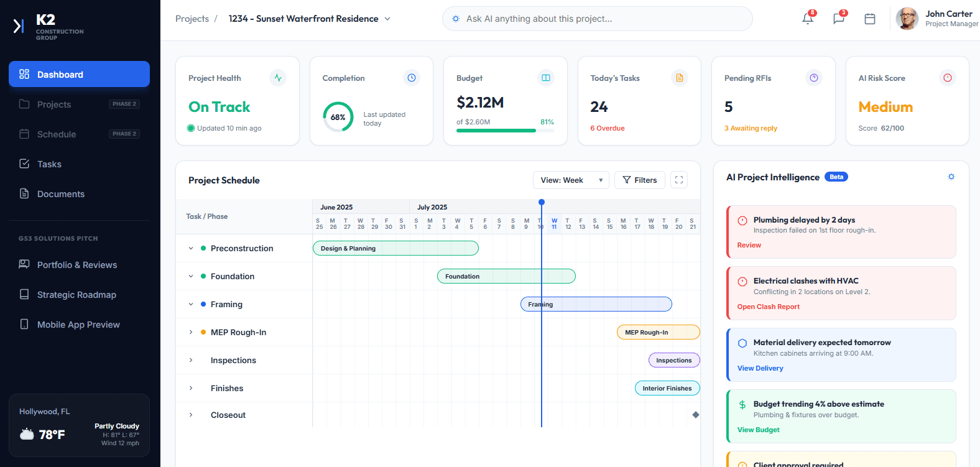Click the MEP Rough-In gantt bar

pyautogui.click(x=659, y=332)
